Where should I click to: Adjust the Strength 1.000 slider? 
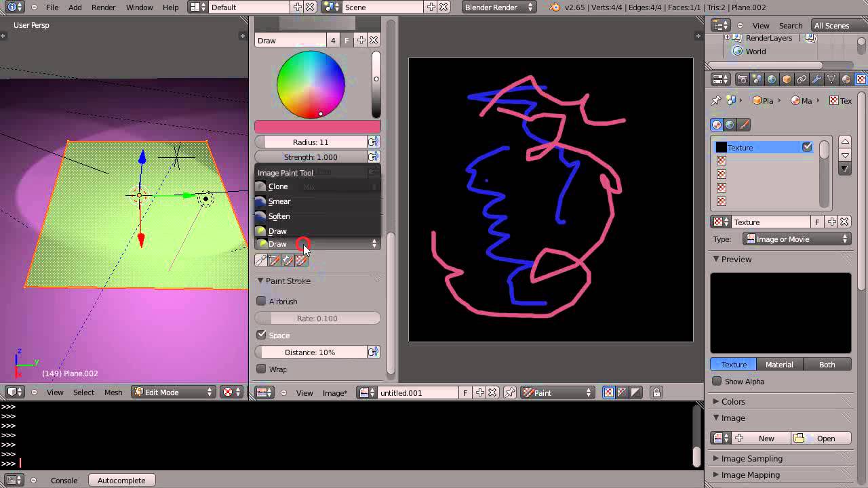tap(311, 157)
